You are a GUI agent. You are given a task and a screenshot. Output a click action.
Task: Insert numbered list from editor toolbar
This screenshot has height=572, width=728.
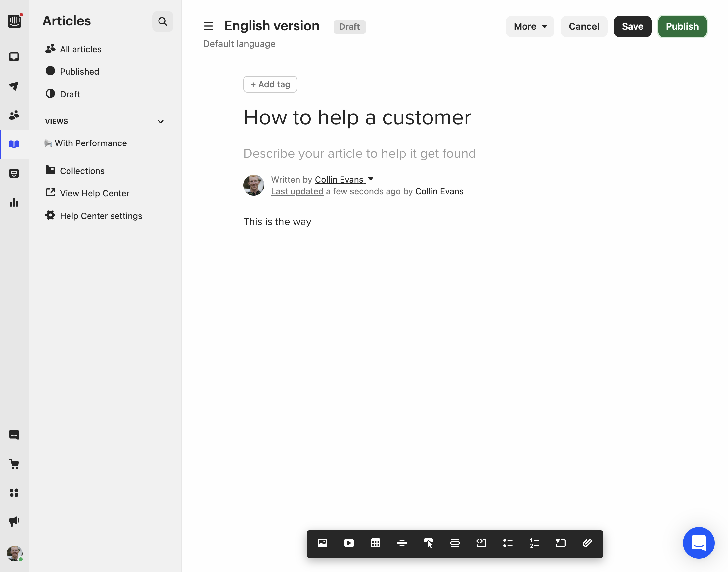(x=534, y=543)
